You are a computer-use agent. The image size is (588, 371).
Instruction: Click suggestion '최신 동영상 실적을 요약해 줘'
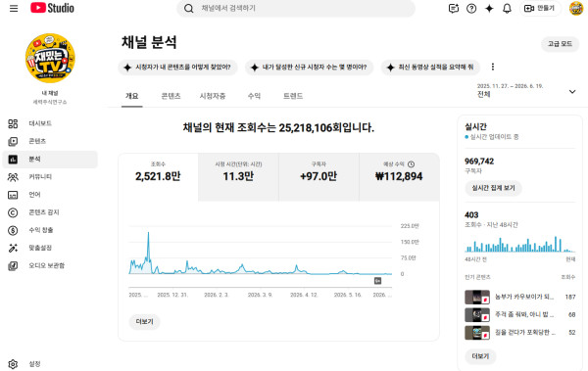[x=430, y=68]
